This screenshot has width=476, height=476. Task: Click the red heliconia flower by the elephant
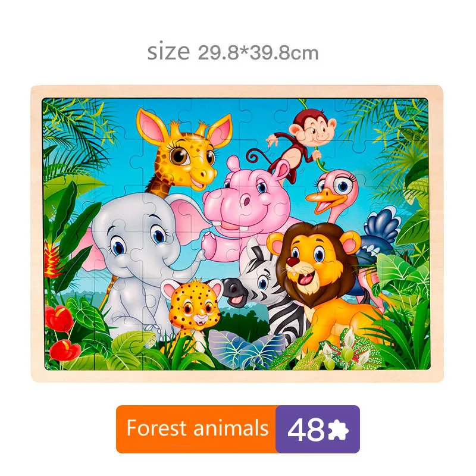pyautogui.click(x=52, y=261)
